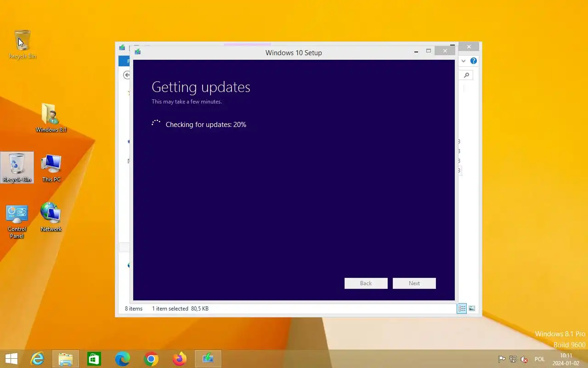Launch Microsoft Edge from the taskbar
588x368 pixels.
point(123,359)
